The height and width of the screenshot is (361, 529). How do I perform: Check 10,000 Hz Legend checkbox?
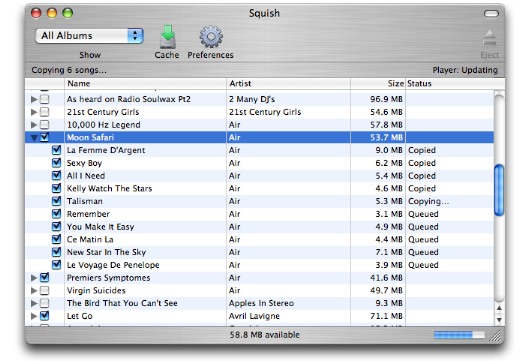45,125
